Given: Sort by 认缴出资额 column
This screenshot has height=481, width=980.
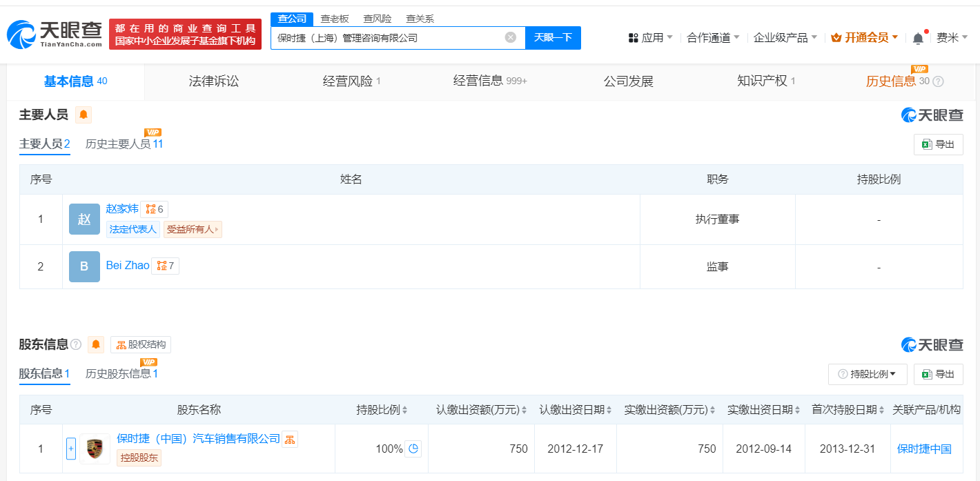Looking at the screenshot, I should click(x=482, y=410).
